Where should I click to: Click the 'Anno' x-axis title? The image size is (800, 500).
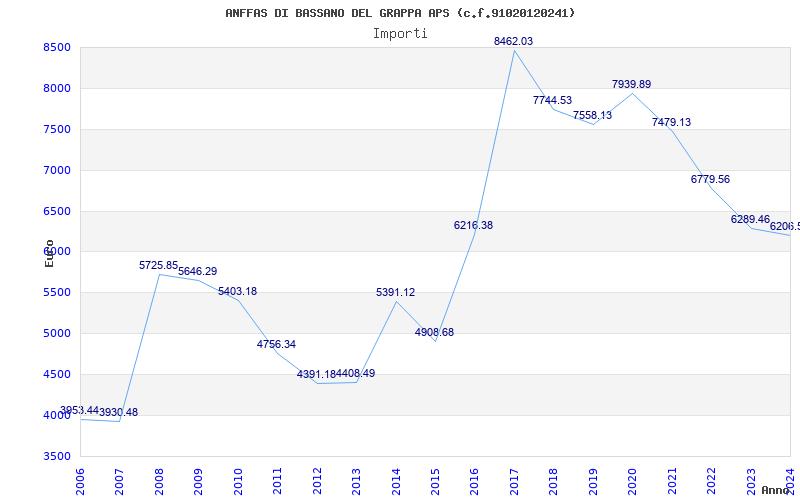(775, 490)
